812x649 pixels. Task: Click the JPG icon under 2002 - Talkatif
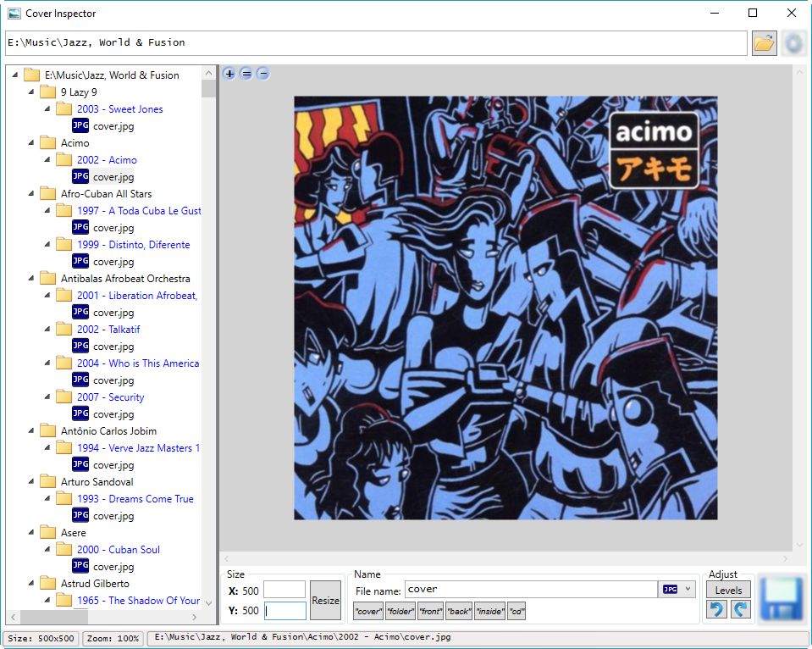(x=80, y=346)
